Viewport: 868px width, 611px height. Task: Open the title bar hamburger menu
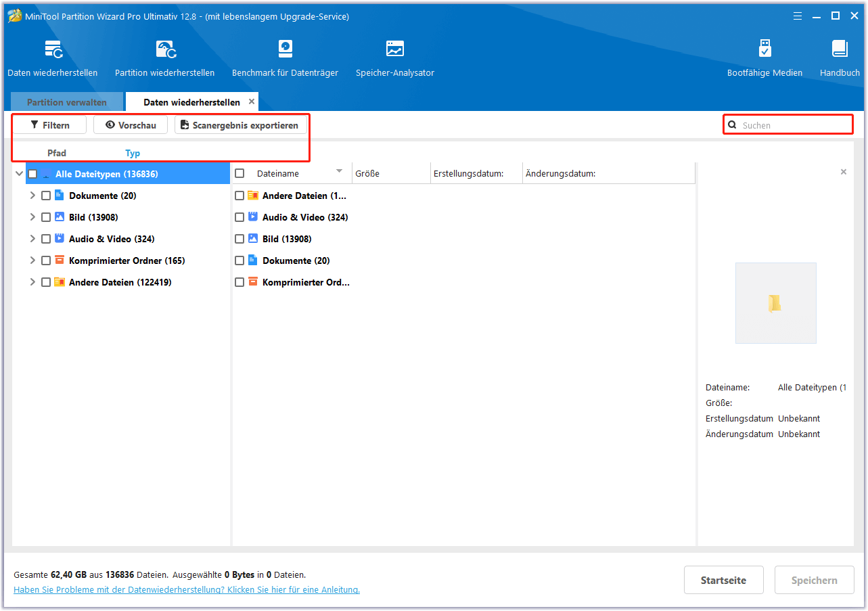[798, 16]
